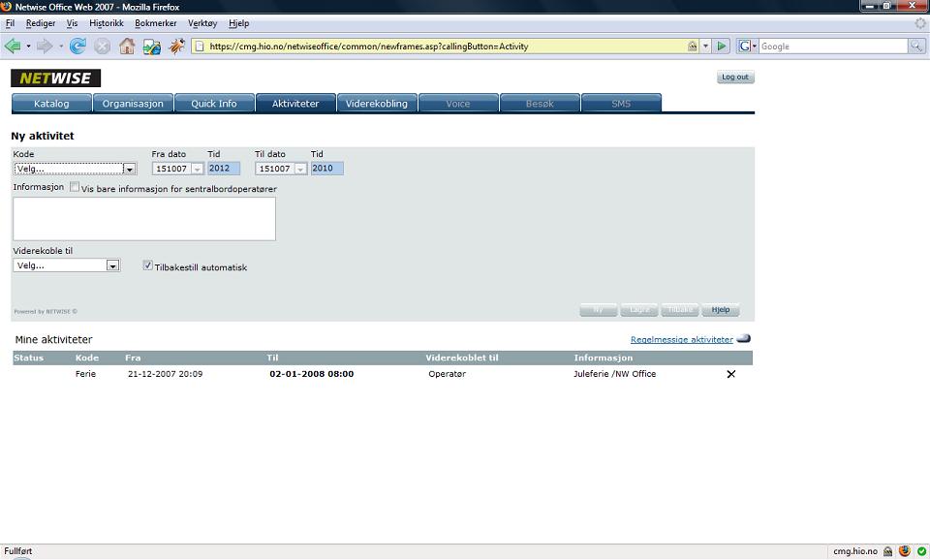
Task: Click the Tilbake button
Action: point(680,310)
